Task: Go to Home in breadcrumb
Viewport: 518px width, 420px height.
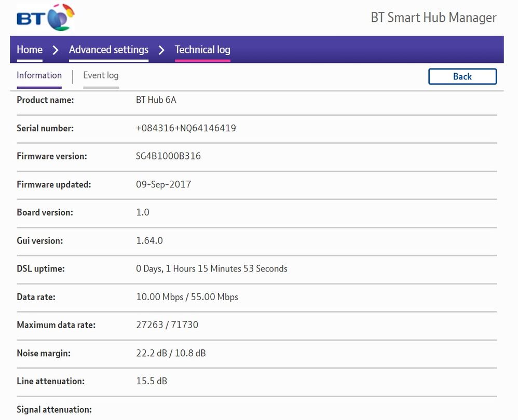Action: coord(30,49)
